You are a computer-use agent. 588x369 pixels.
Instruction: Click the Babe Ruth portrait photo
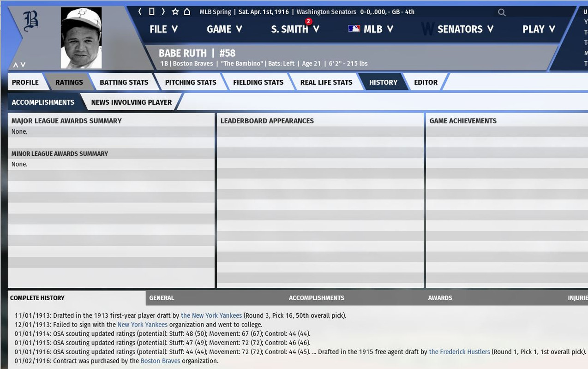pyautogui.click(x=81, y=38)
